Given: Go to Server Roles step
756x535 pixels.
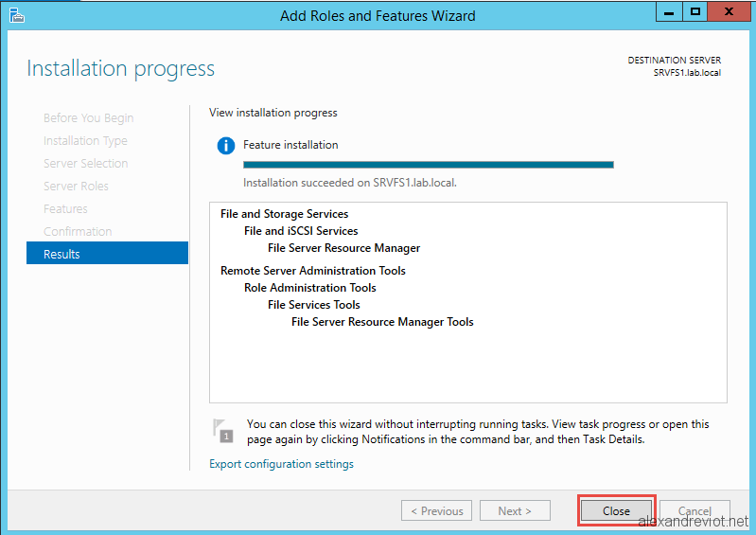Looking at the screenshot, I should point(77,187).
